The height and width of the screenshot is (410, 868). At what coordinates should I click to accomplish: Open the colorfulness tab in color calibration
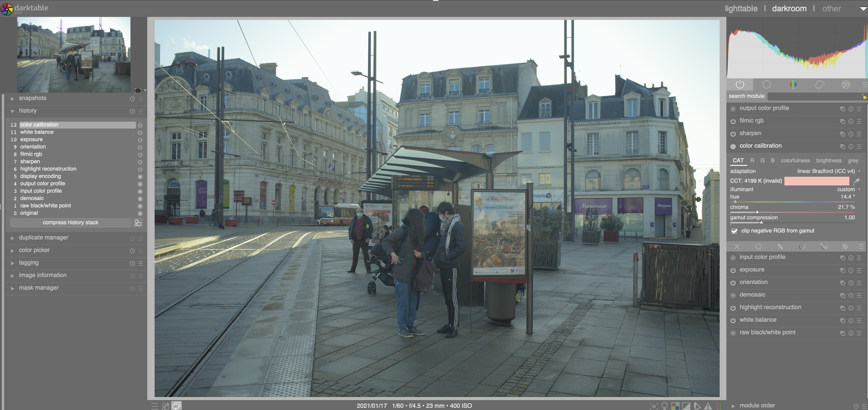(x=795, y=161)
